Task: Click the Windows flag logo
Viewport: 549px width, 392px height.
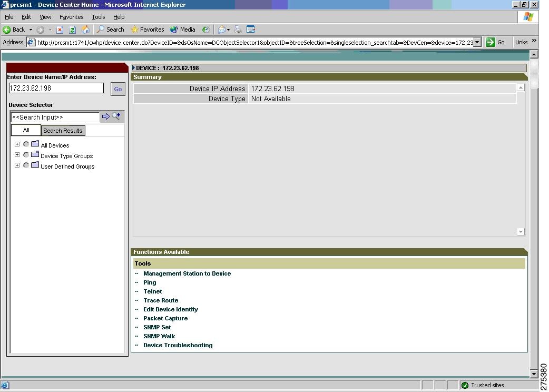Action: tap(528, 17)
